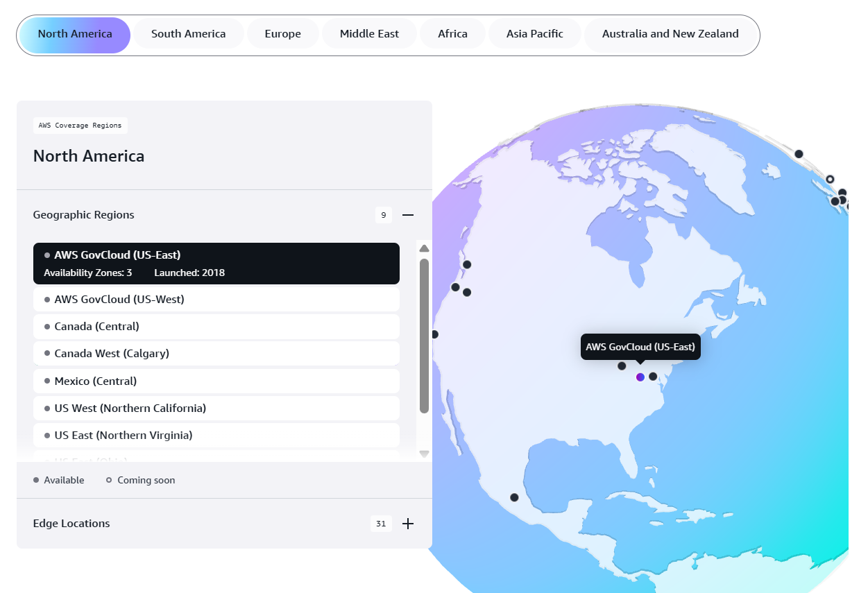Click the region list scroll-down arrow
Screen dimensions: 868x593
coord(424,454)
